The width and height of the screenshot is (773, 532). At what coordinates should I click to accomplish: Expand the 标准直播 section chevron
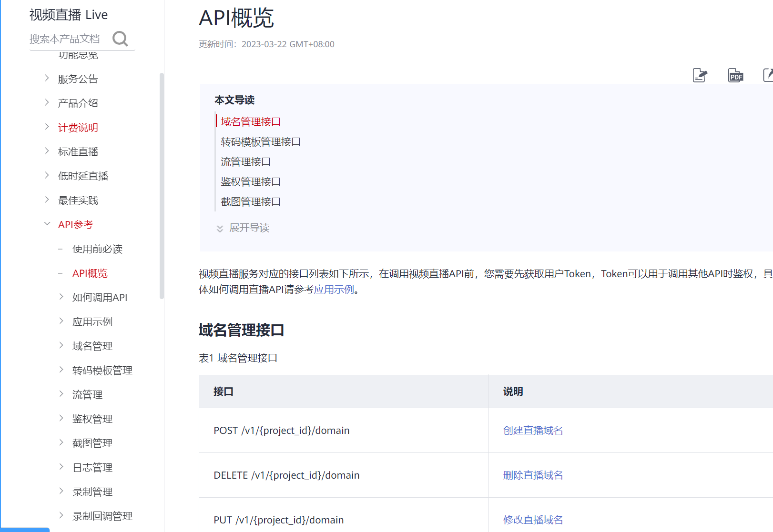47,151
